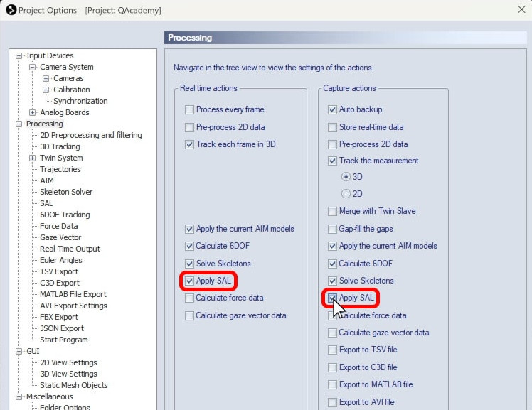The height and width of the screenshot is (410, 532).
Task: Select the SAL tree item
Action: [x=46, y=203]
